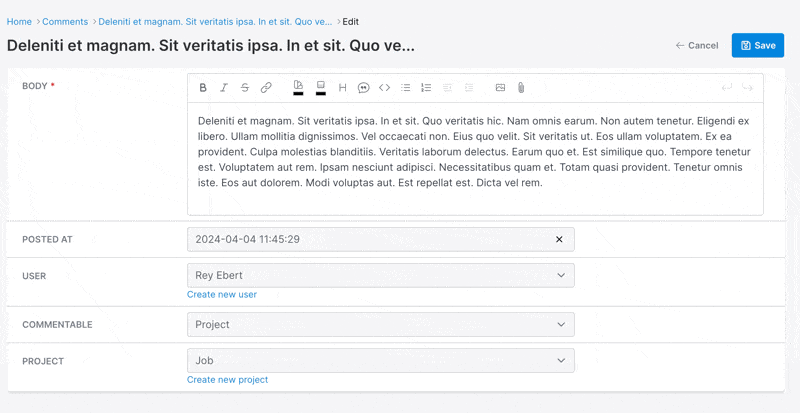Image resolution: width=800 pixels, height=413 pixels.
Task: Open the User dropdown showing Rey Ebert
Action: [x=381, y=276]
